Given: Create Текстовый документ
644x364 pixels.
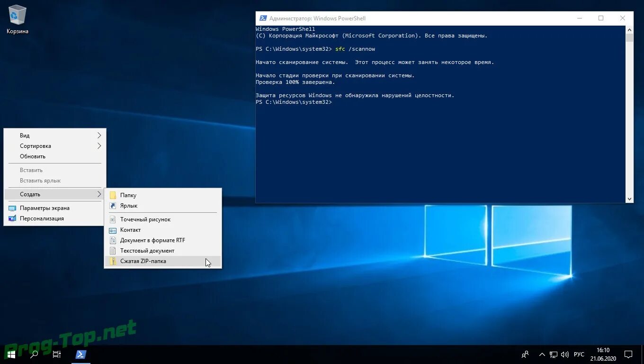Looking at the screenshot, I should pyautogui.click(x=163, y=251).
